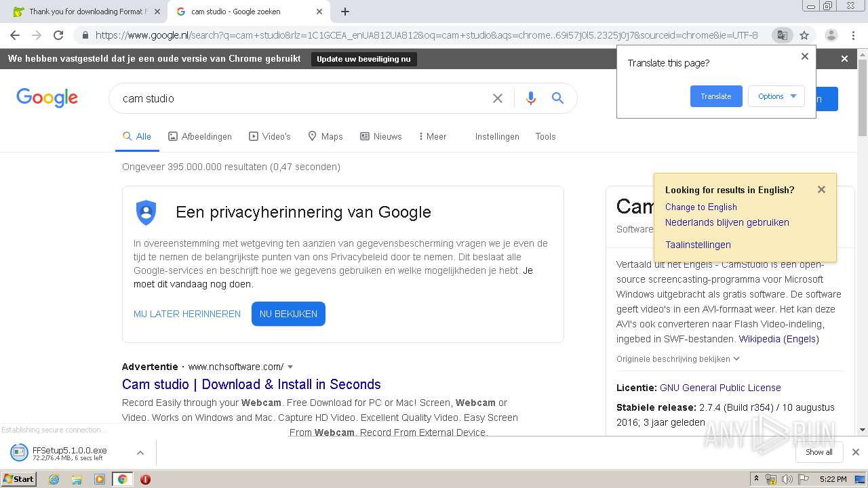Click the page's vertical scrollbar thumb
This screenshot has width=868, height=488.
click(x=862, y=96)
